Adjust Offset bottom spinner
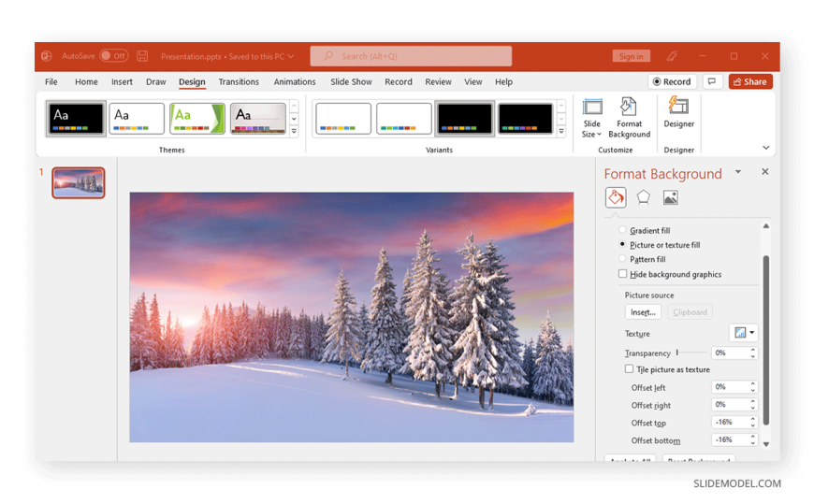The height and width of the screenshot is (504, 814). pos(753,440)
